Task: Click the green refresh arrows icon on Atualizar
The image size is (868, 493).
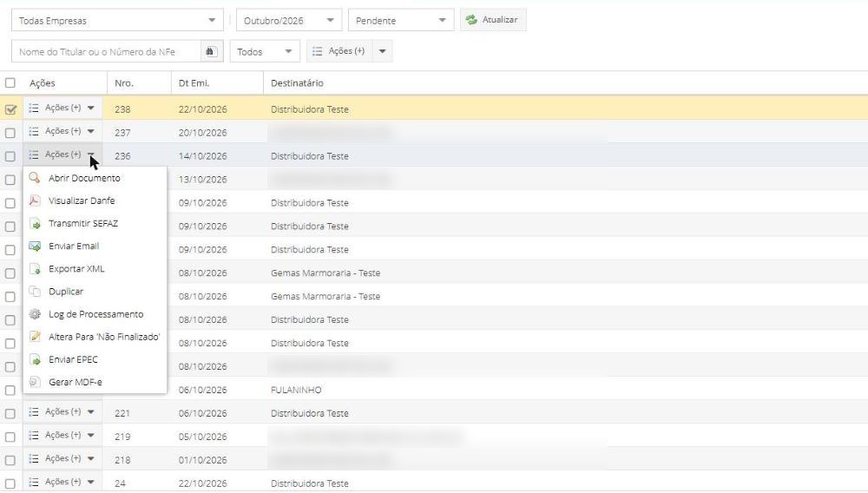Action: tap(471, 20)
